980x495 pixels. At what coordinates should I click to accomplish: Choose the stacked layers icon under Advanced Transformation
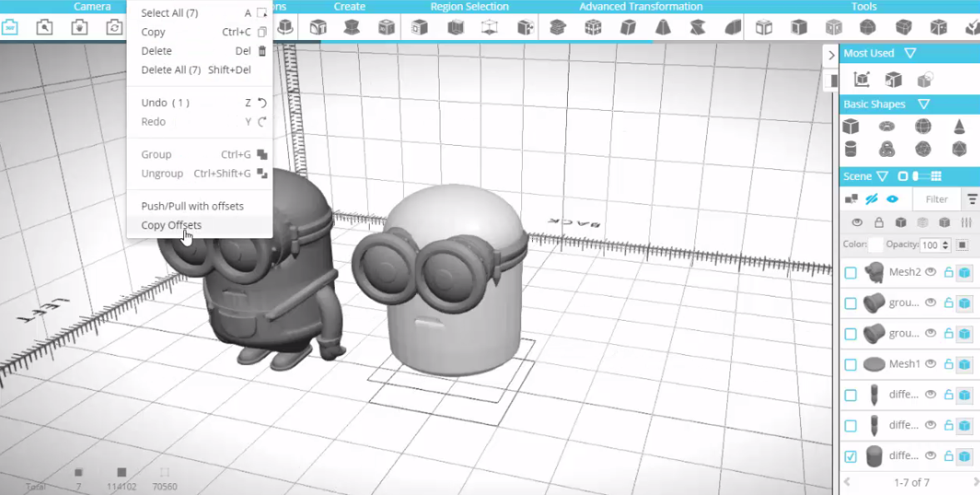[558, 27]
